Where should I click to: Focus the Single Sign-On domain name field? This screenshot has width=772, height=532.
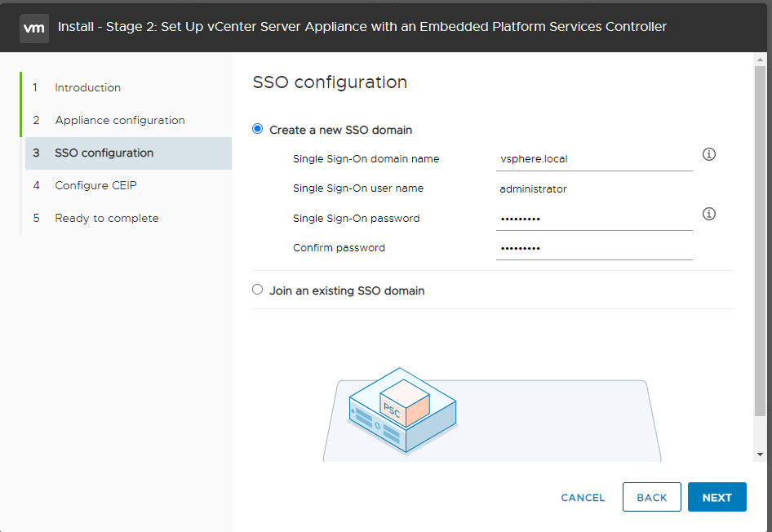point(594,159)
